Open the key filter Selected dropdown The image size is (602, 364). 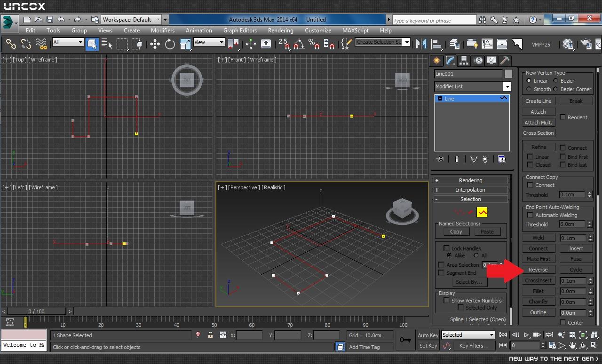pyautogui.click(x=468, y=335)
